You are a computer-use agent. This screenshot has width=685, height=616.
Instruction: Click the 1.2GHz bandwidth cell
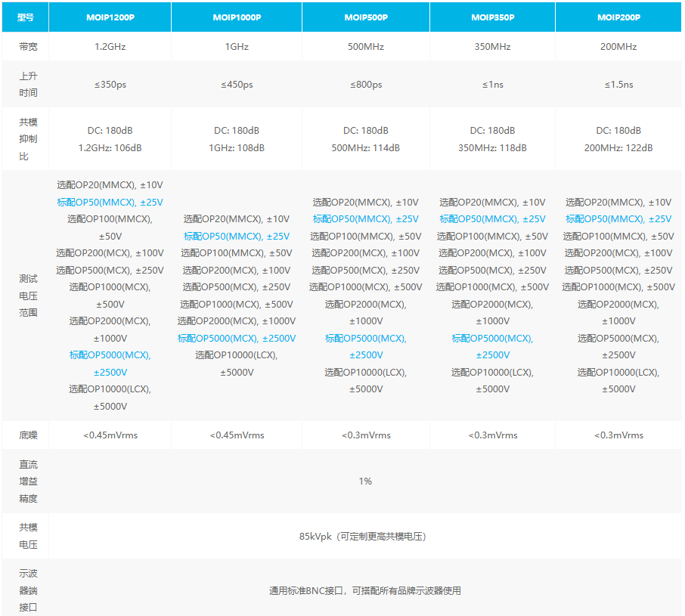pos(110,47)
